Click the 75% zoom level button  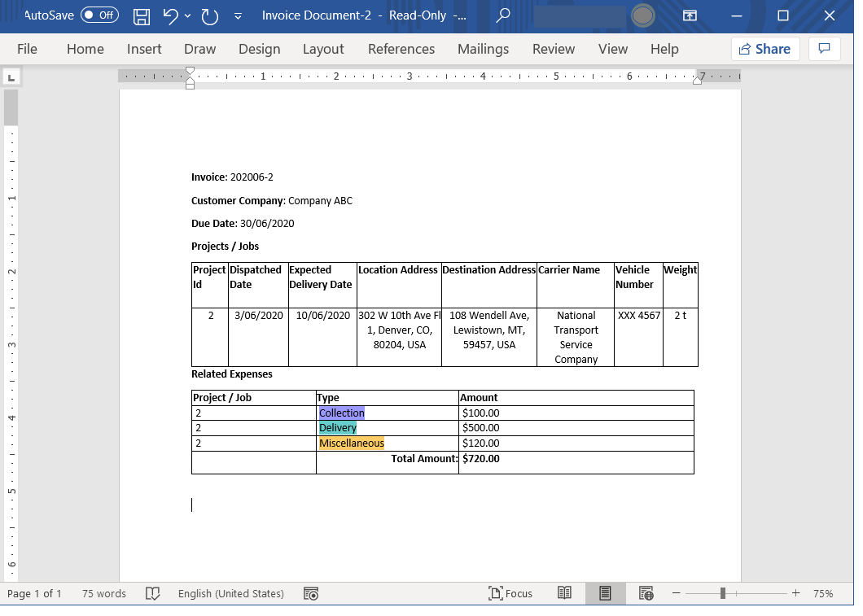[x=823, y=593]
